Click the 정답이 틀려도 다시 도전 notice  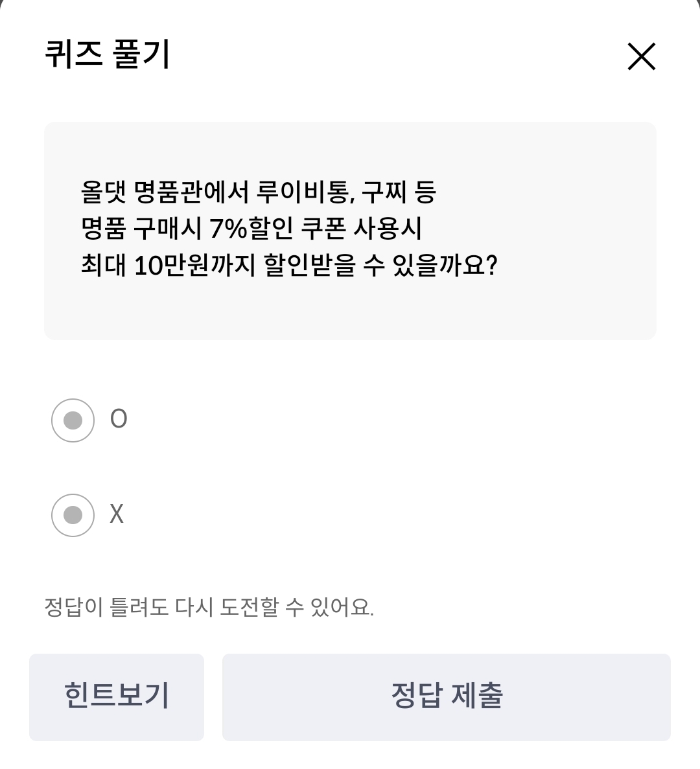click(209, 608)
